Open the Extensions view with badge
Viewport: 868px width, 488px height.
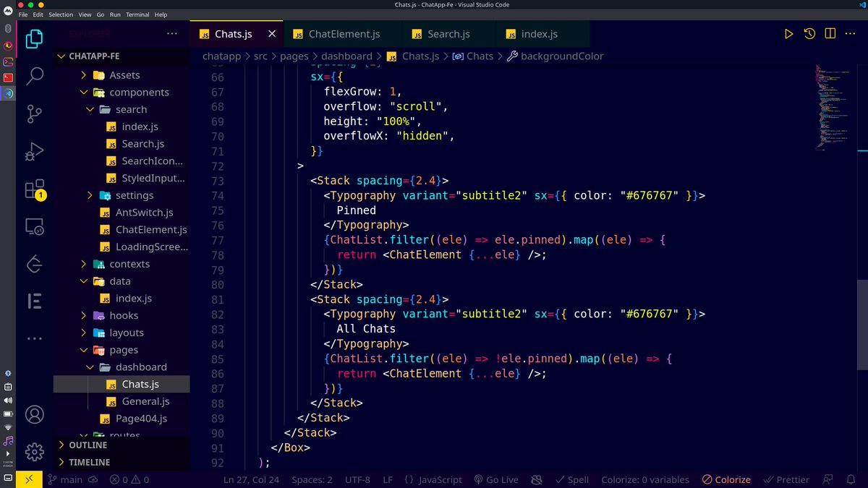34,189
